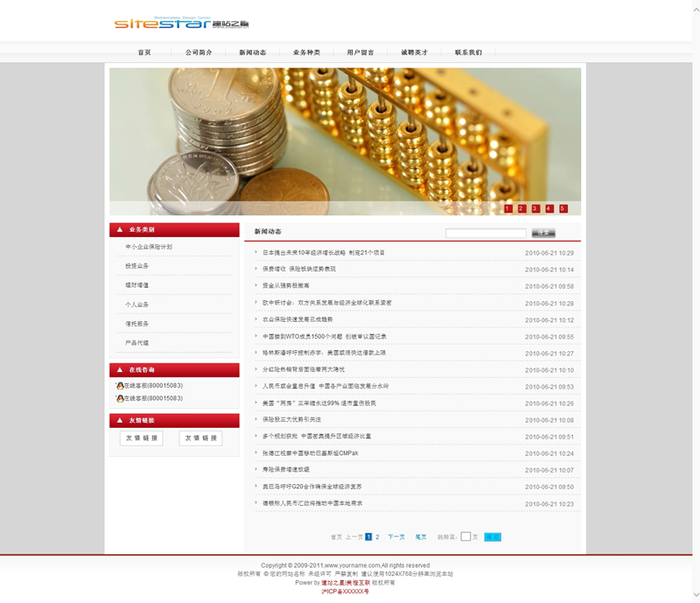Click the page jump number input box

point(465,536)
